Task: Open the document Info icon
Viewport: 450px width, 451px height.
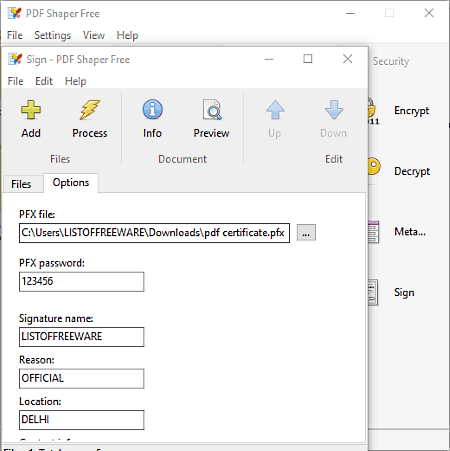Action: click(152, 110)
